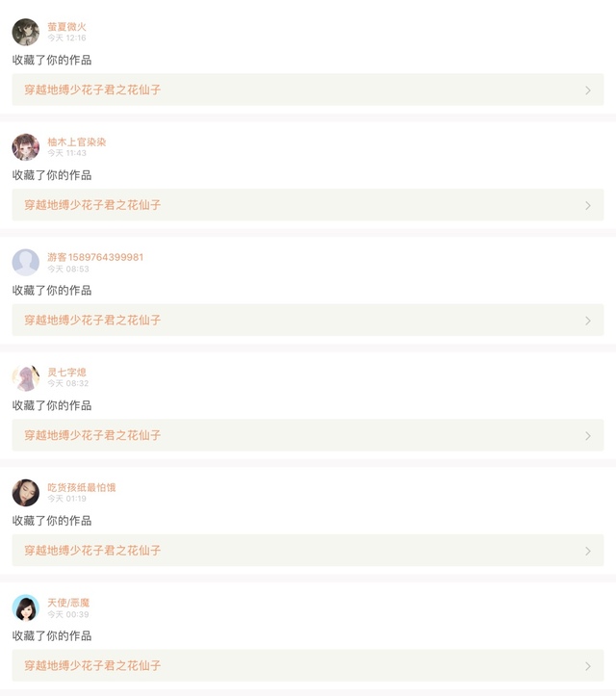The width and height of the screenshot is (616, 696).
Task: Open the username link 天使/恶魔
Action: tap(68, 603)
